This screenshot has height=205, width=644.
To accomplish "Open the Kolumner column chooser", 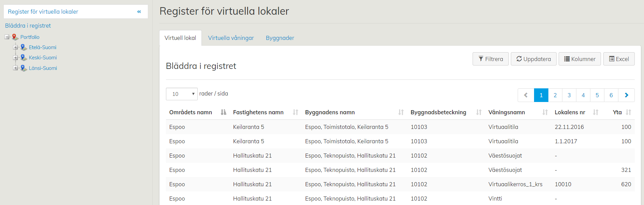I will click(x=579, y=59).
